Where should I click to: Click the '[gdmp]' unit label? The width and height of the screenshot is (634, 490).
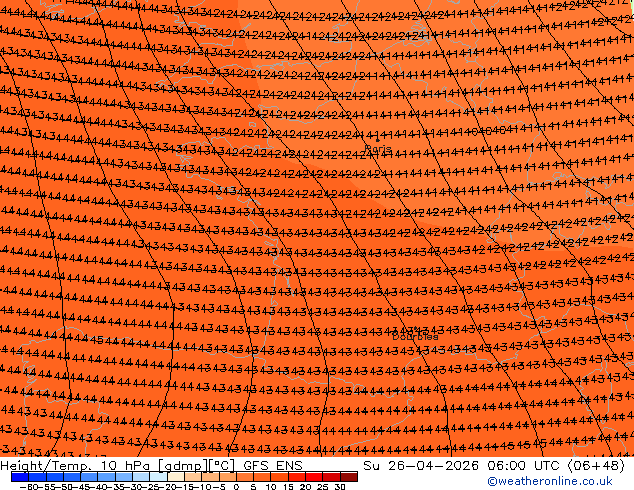(x=183, y=466)
